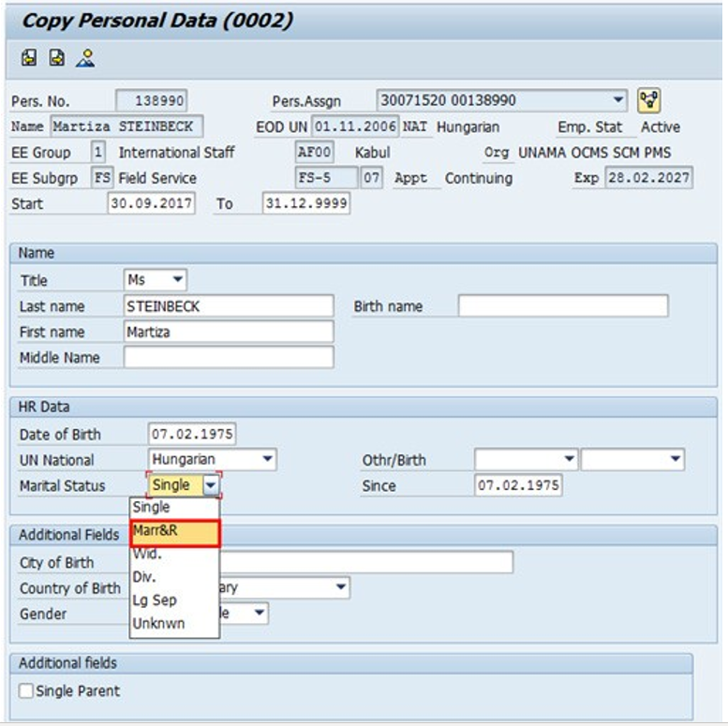Open the Title dropdown showing Ms
Screen dimensions: 728x726
pos(177,279)
